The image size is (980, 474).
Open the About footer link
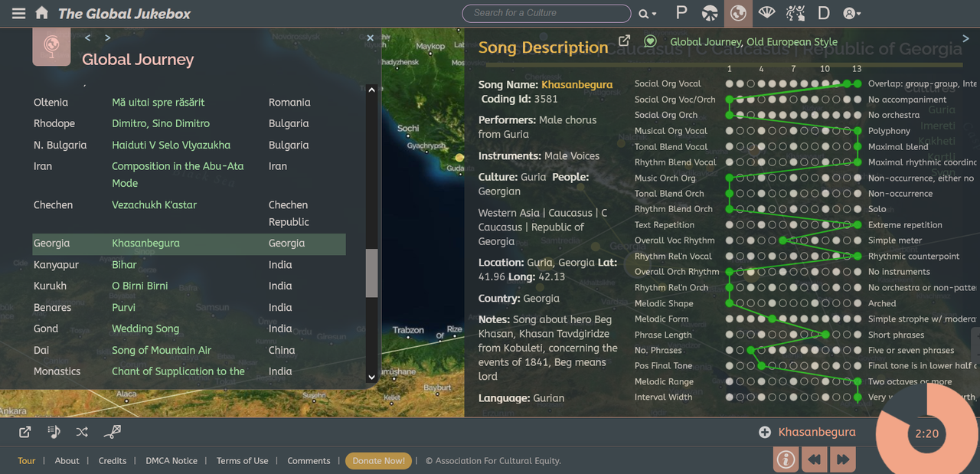coord(67,461)
